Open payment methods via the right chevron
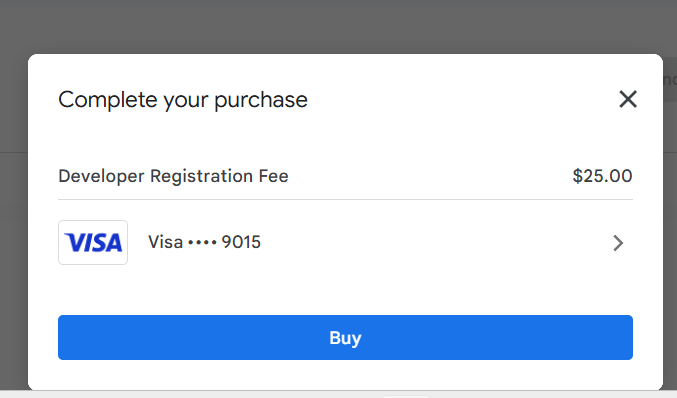The image size is (677, 398). [x=618, y=243]
